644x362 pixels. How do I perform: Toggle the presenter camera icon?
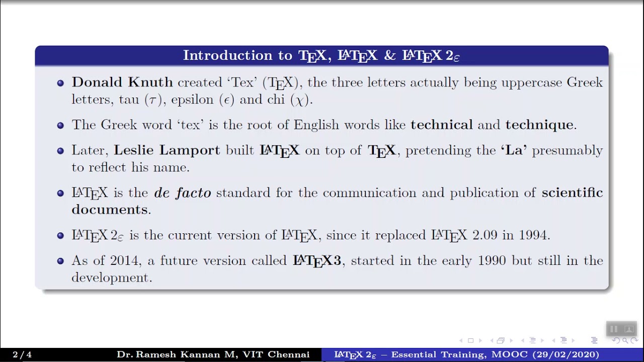click(x=628, y=329)
